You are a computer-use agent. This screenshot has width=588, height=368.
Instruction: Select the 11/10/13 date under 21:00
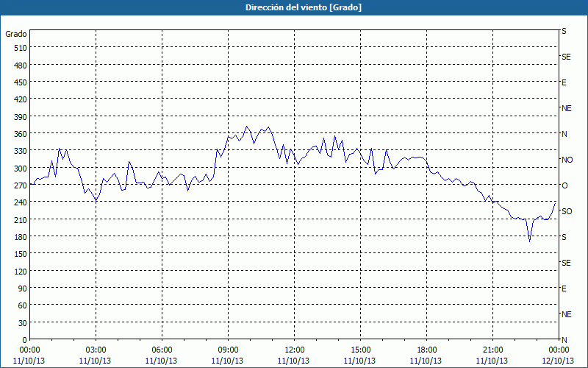[492, 361]
